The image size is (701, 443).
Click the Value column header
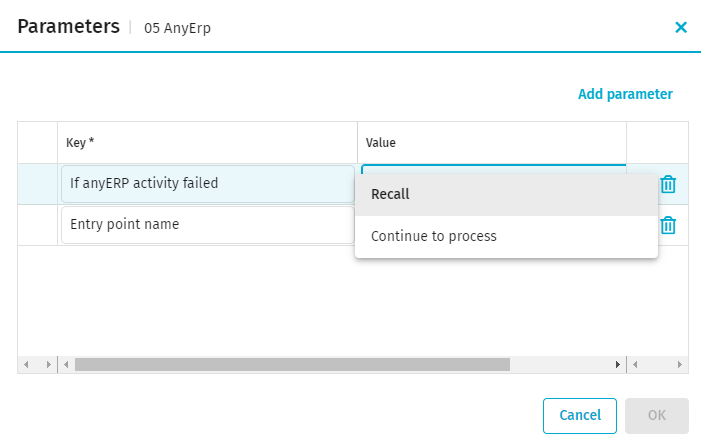[x=491, y=143]
